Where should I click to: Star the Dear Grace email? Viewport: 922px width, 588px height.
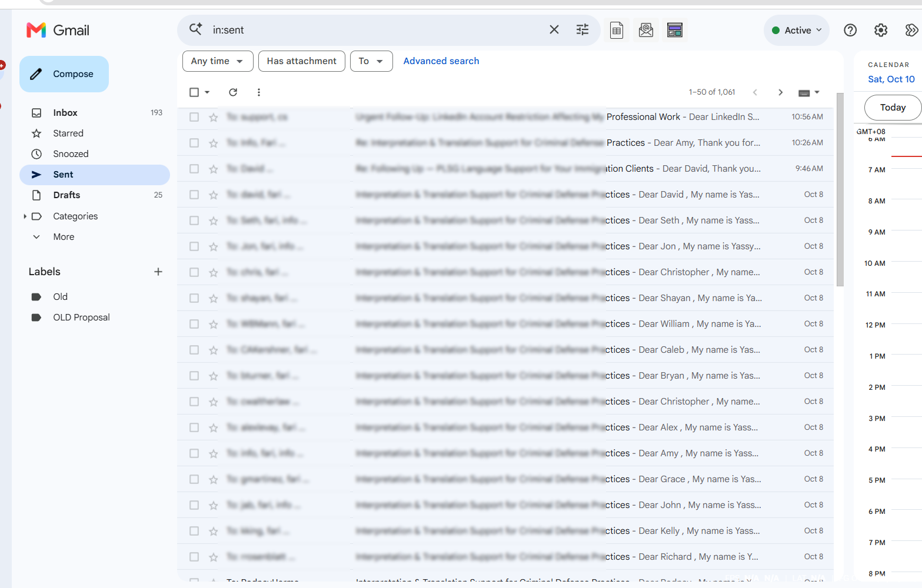tap(214, 479)
